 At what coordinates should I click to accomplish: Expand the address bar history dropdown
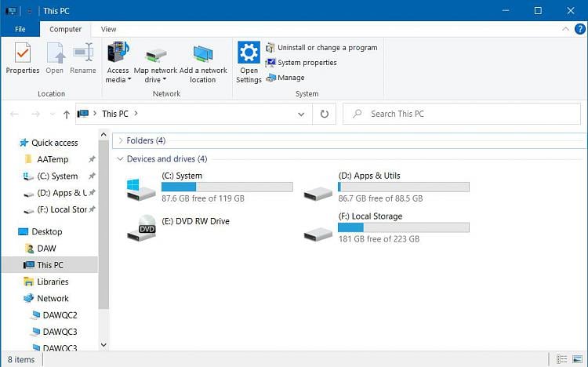302,114
